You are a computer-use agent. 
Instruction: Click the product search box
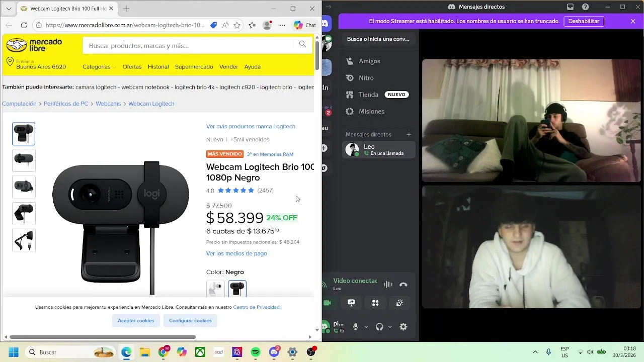[x=189, y=45]
